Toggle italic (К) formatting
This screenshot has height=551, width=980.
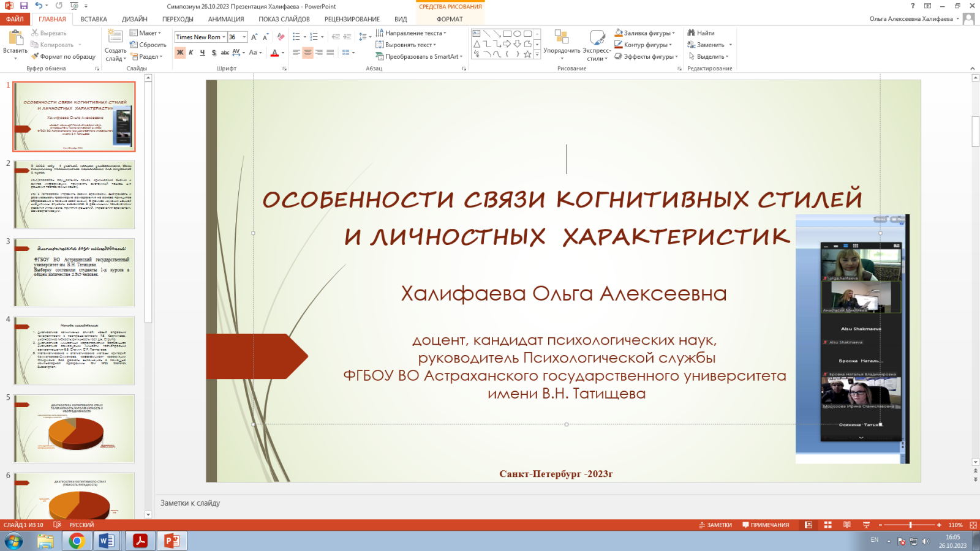point(191,53)
